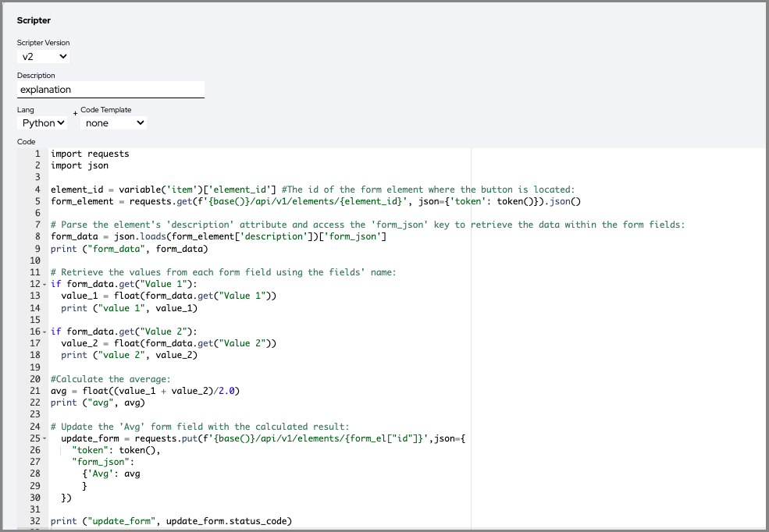Click the json.loads form_data assignment line
Viewport: 769px width, 532px height.
click(219, 237)
